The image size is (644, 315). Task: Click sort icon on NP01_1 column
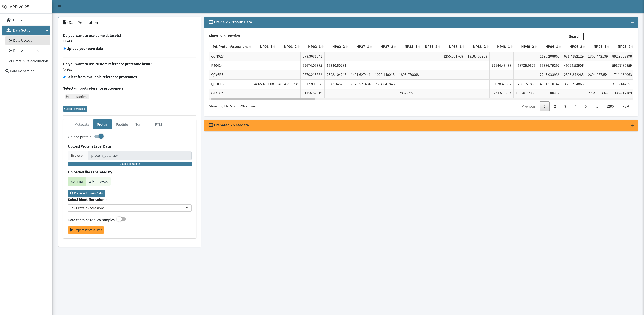point(274,47)
